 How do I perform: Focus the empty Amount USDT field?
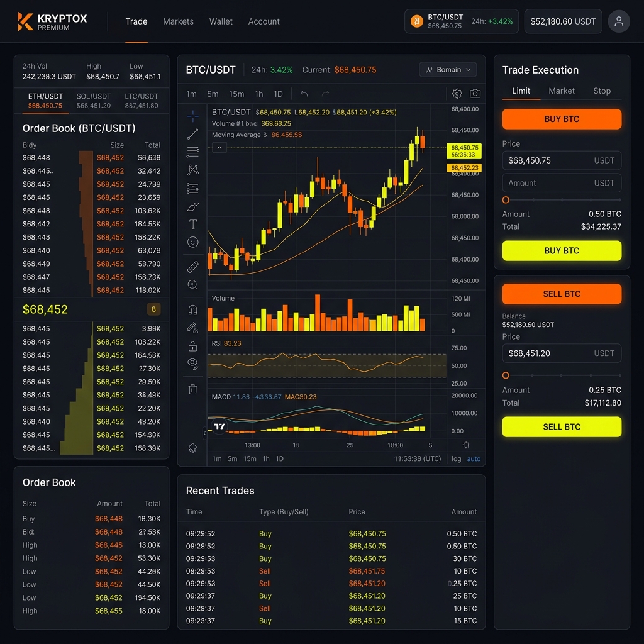click(562, 183)
